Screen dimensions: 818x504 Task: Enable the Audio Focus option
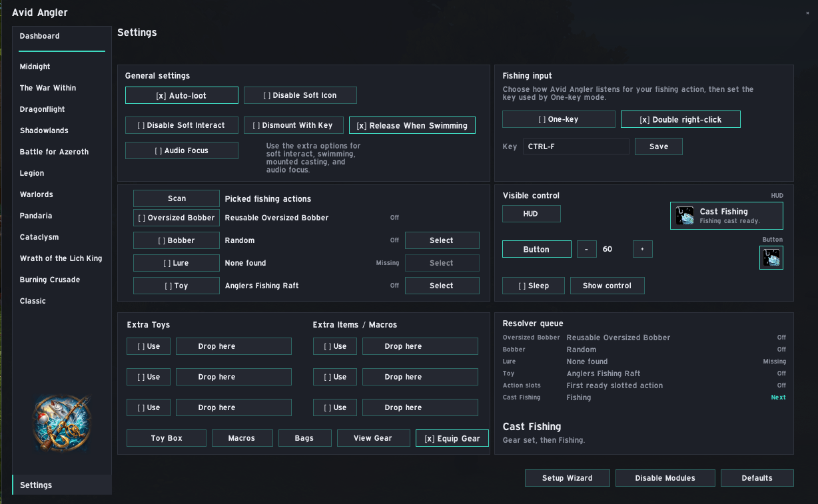[182, 150]
